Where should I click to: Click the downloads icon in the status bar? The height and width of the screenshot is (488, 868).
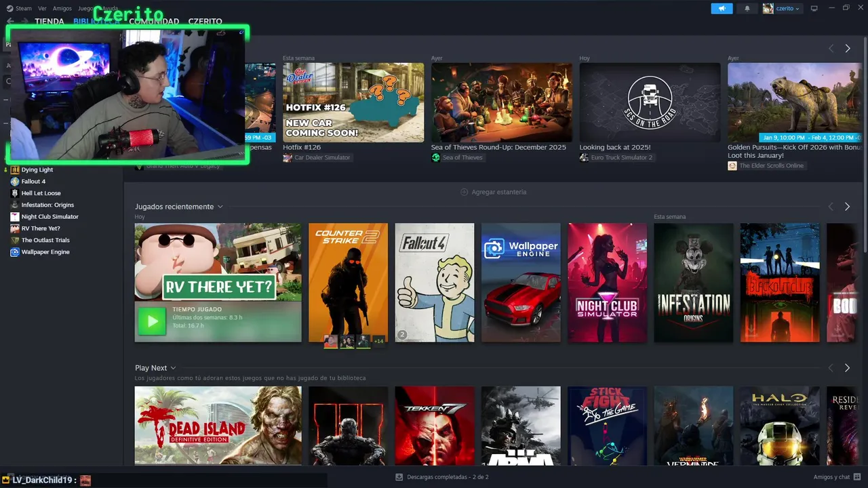pos(399,477)
